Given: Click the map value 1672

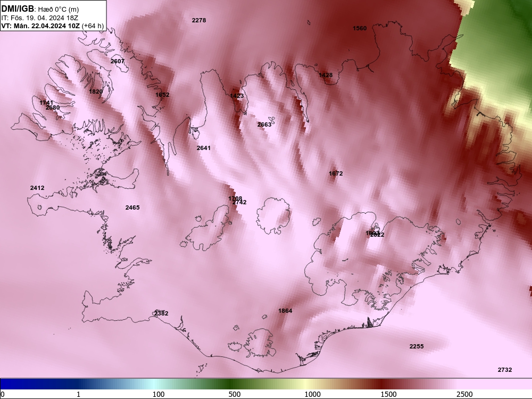Looking at the screenshot, I should (x=336, y=173).
